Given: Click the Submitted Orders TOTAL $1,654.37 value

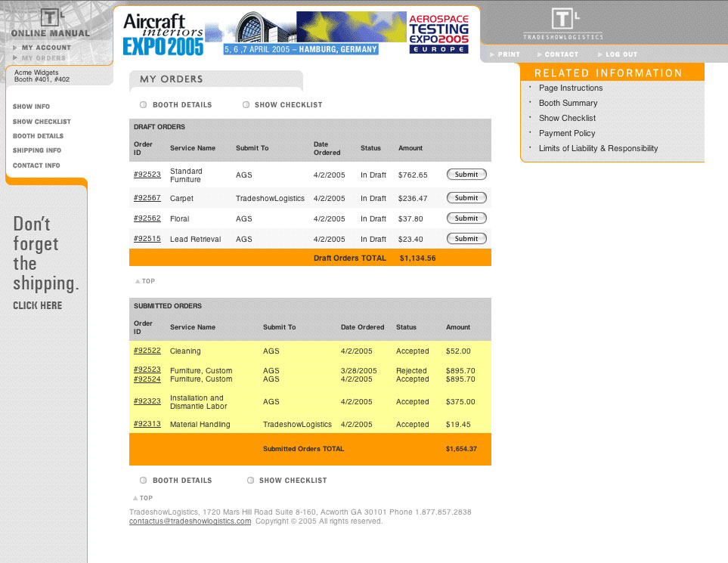Looking at the screenshot, I should [x=461, y=449].
